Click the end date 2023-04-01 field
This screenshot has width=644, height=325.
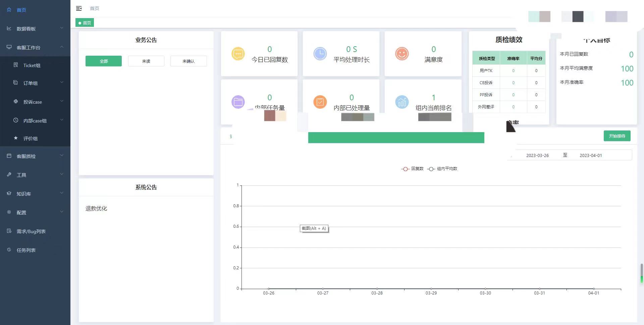[x=591, y=156]
